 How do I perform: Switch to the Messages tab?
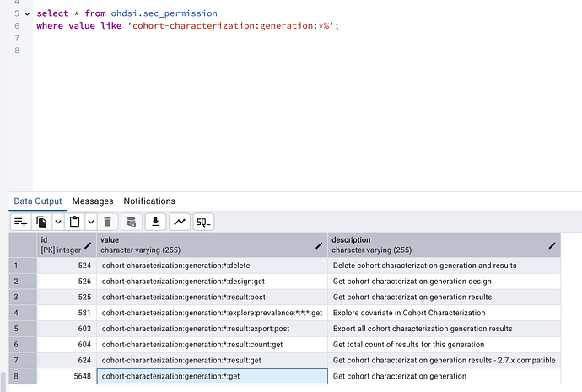tap(93, 201)
